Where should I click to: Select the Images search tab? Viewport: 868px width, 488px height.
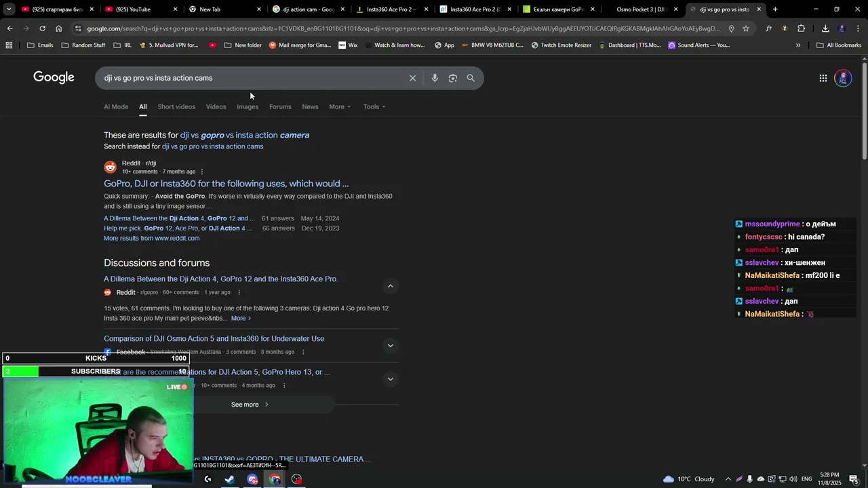coord(248,107)
